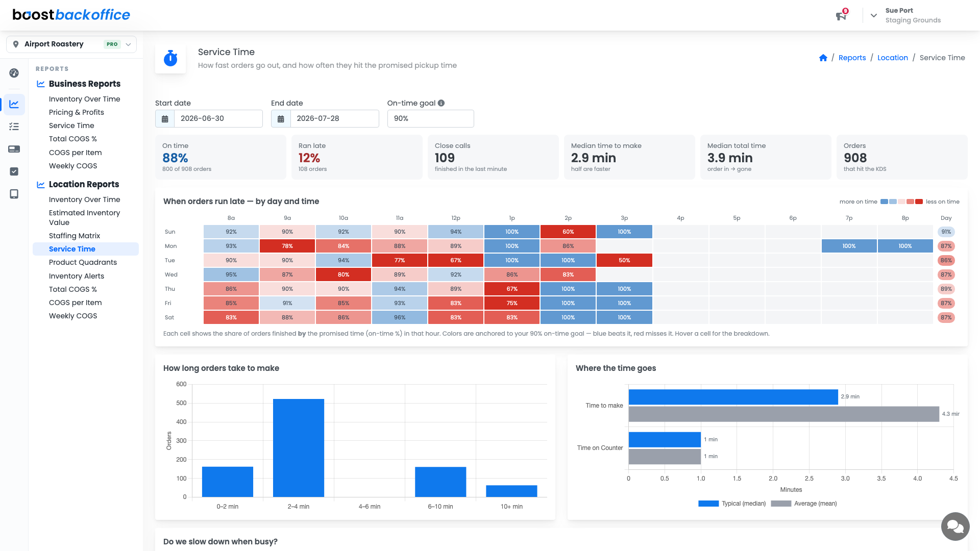Open Total COGS % under Business Reports
Image resolution: width=980 pixels, height=551 pixels.
click(73, 139)
